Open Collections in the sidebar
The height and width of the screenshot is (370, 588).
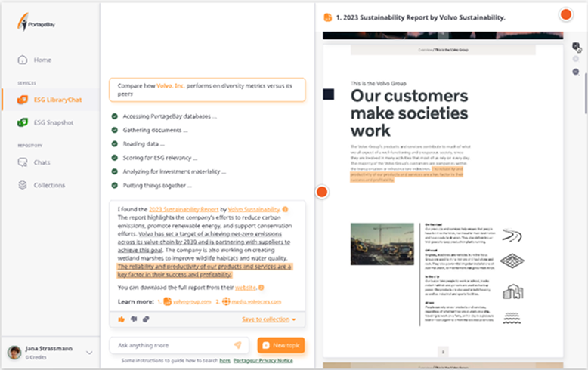pyautogui.click(x=50, y=185)
